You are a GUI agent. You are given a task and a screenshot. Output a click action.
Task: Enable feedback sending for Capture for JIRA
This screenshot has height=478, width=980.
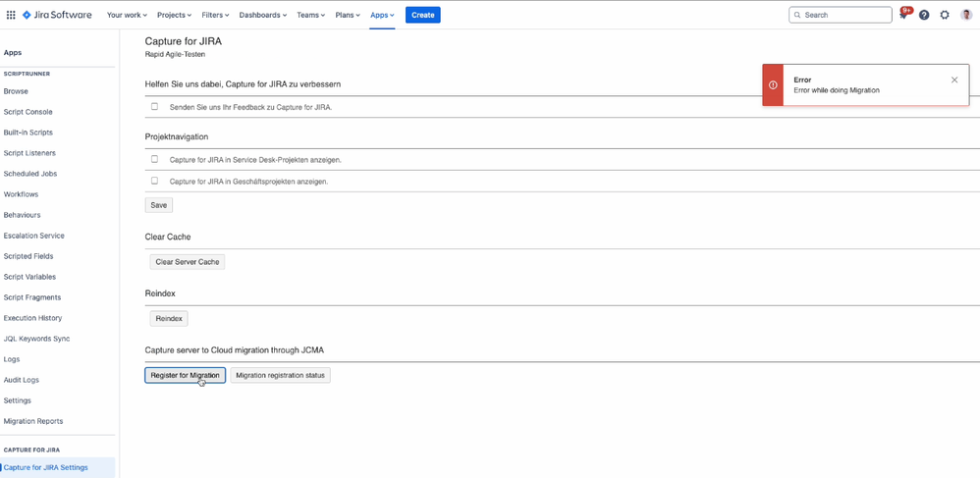click(154, 106)
